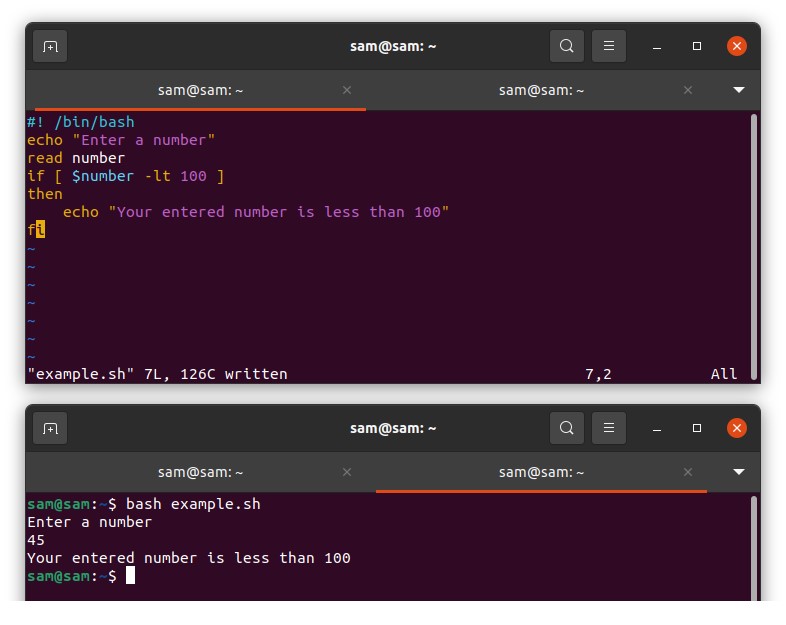Click the 'Your entered number is less than 100' echo line in editor
Screen dimensions: 786x625
[x=256, y=213]
